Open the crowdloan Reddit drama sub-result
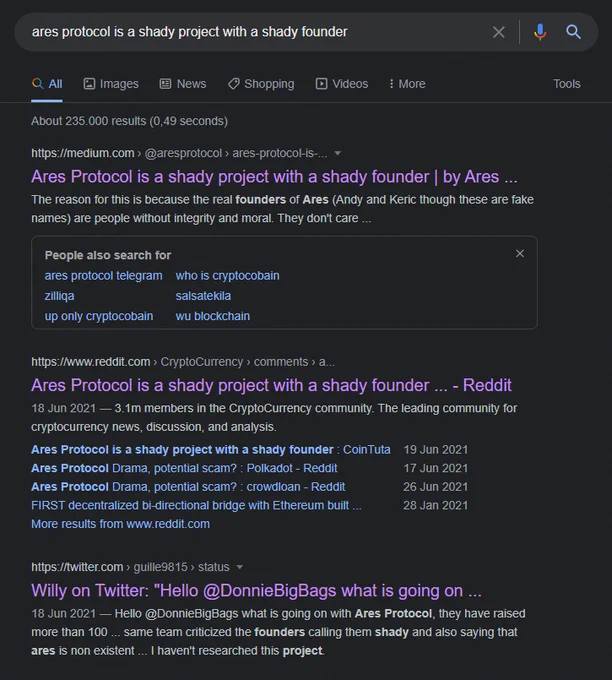 (x=188, y=487)
